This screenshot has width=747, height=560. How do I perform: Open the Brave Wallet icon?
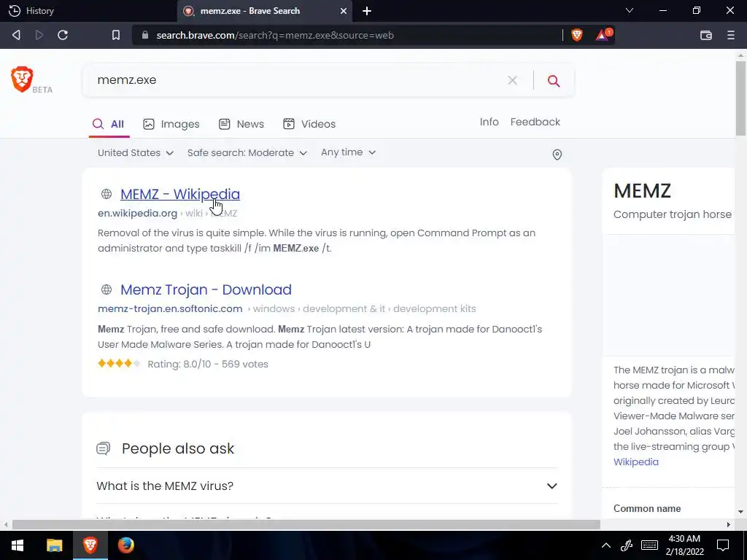coord(706,35)
